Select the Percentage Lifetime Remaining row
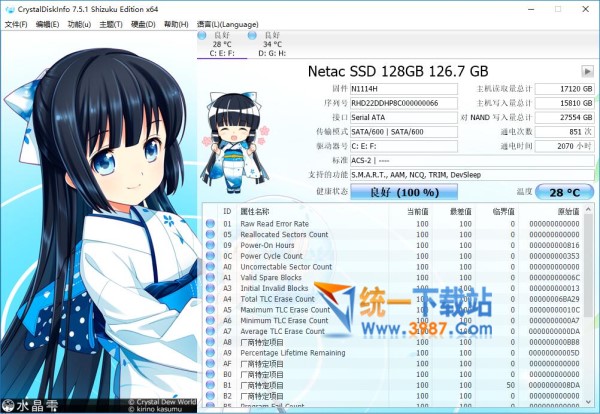 393,352
